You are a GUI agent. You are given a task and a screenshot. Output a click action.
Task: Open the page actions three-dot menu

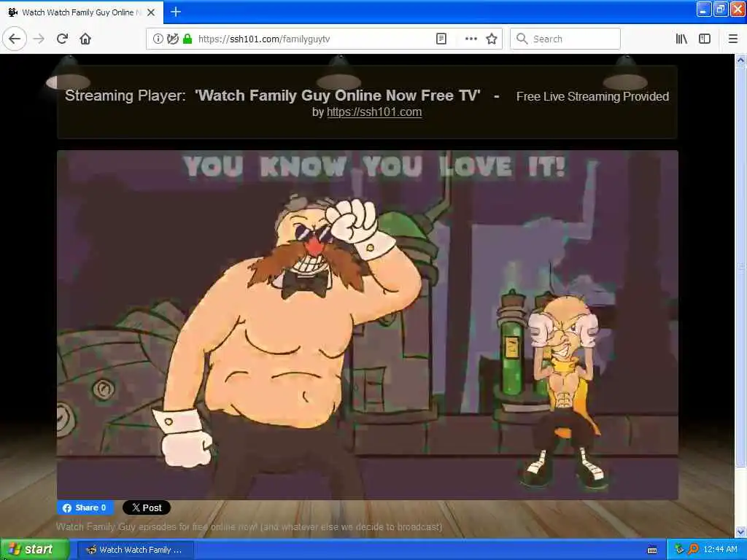click(471, 39)
